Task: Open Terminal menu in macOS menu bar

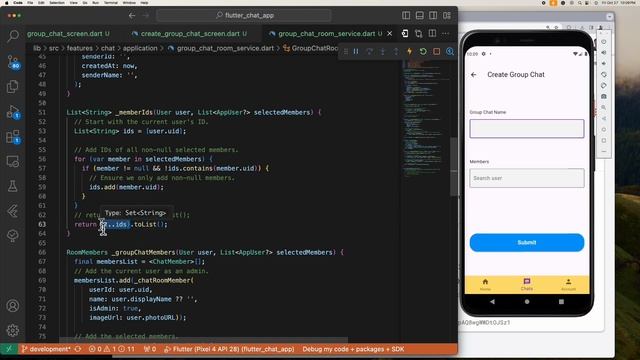Action: pyautogui.click(x=111, y=2)
